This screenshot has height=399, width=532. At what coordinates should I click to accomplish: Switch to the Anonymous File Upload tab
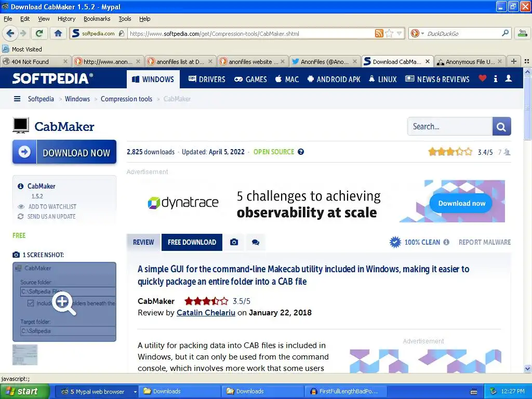(x=470, y=62)
